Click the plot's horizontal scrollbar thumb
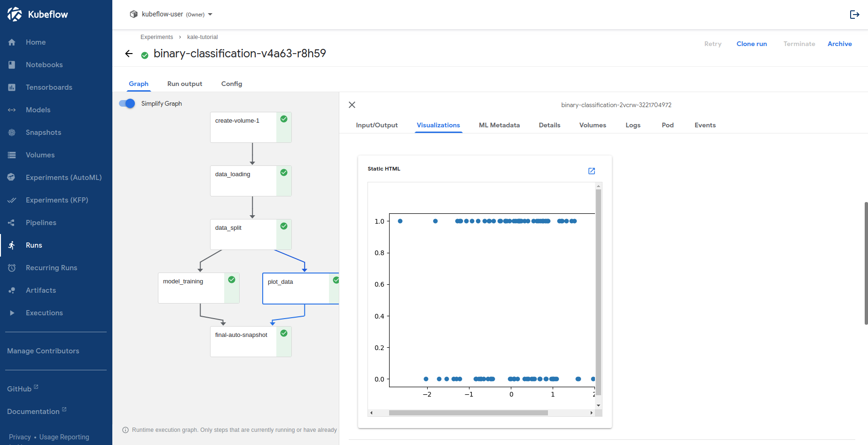 click(469, 413)
